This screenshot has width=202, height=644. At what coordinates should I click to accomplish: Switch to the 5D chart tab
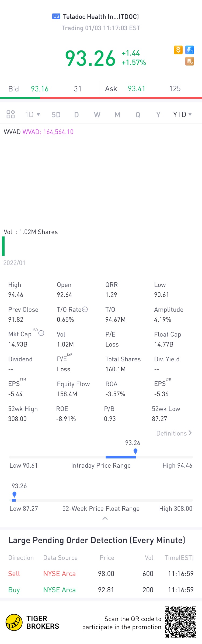click(x=56, y=115)
